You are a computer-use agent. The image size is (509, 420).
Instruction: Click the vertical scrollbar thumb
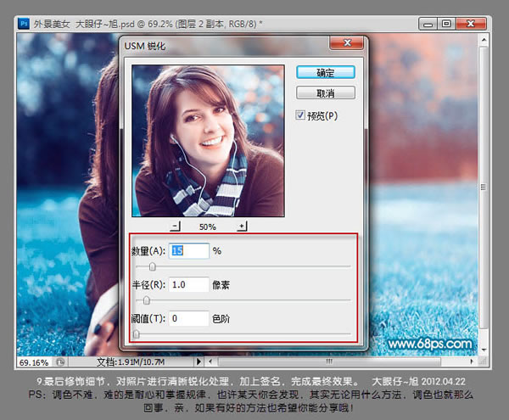(484, 188)
